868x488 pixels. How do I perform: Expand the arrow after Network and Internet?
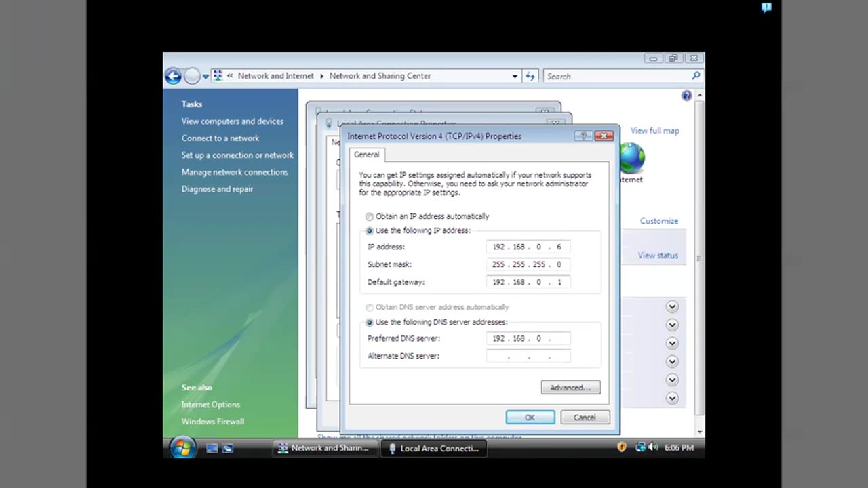[321, 76]
